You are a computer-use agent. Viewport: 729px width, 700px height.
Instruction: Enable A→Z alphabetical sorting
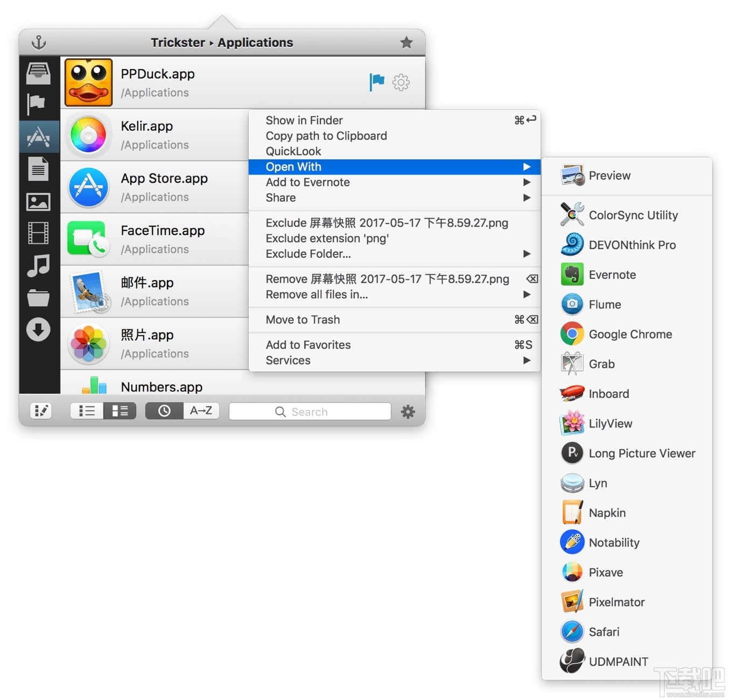200,410
